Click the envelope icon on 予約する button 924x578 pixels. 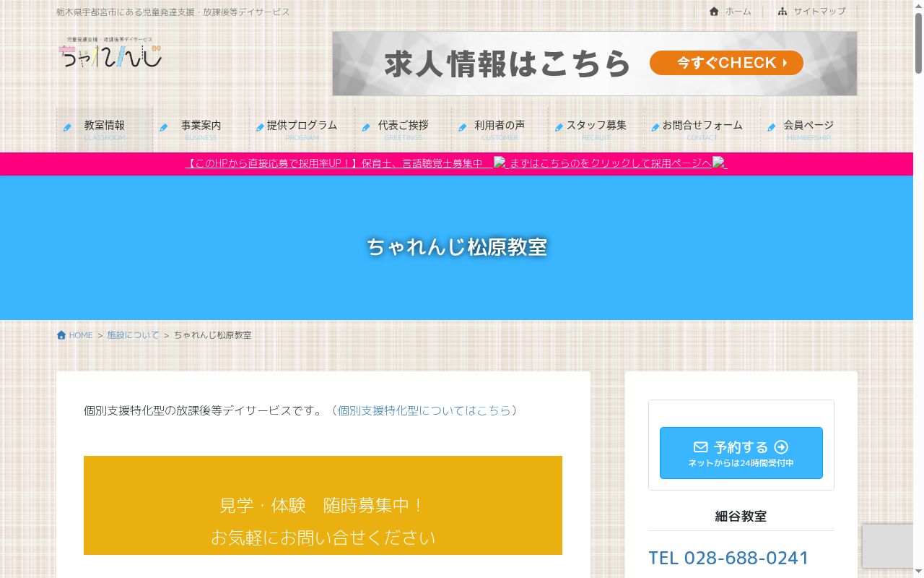click(701, 447)
